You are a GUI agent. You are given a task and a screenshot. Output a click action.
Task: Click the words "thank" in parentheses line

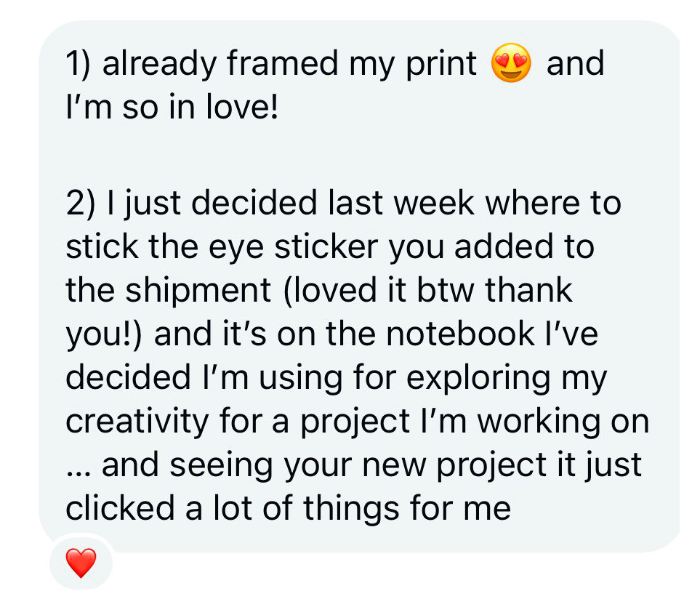[x=528, y=290]
